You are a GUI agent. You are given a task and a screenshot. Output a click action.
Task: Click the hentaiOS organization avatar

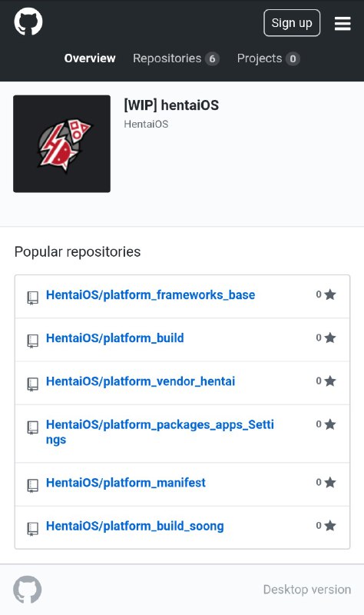tap(62, 144)
